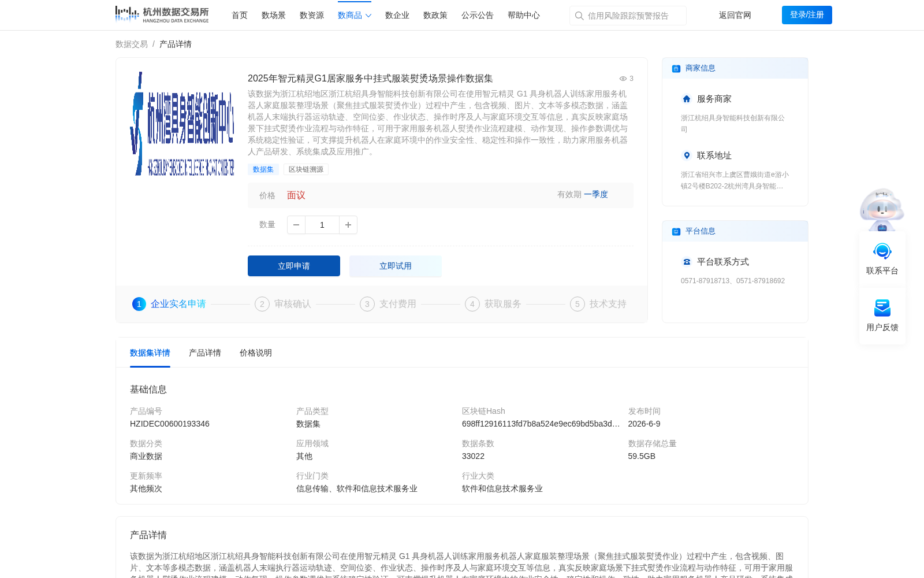The image size is (924, 578).
Task: Open 公示公告 navigation item
Action: [x=478, y=15]
